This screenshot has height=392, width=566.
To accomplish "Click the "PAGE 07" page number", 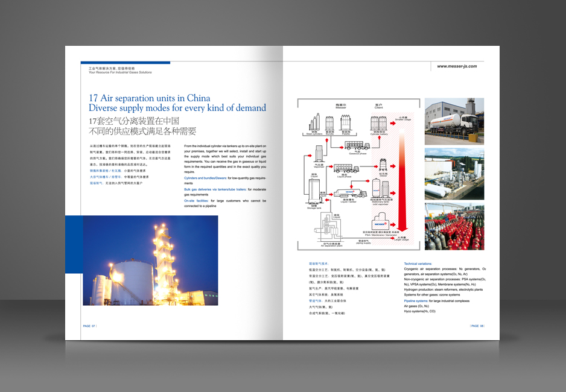I will coord(89,326).
